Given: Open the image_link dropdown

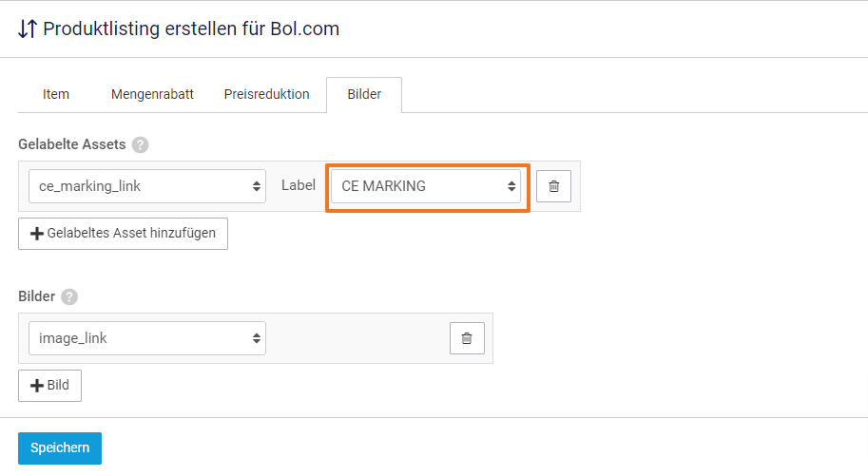Looking at the screenshot, I should (147, 338).
